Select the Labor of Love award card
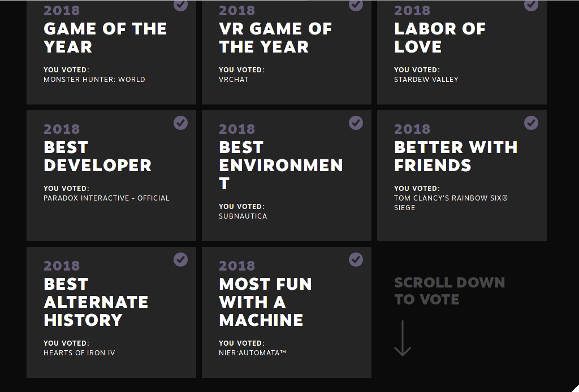The width and height of the screenshot is (579, 392). [462, 52]
